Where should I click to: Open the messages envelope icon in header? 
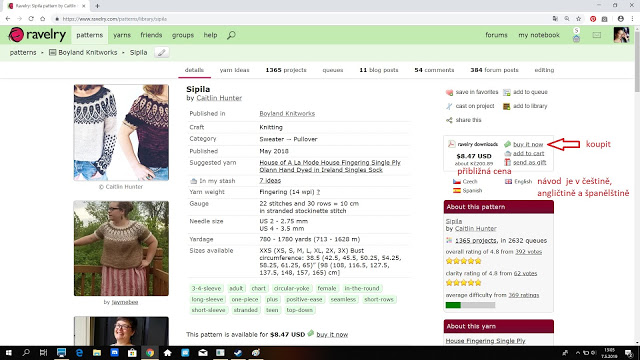(597, 36)
